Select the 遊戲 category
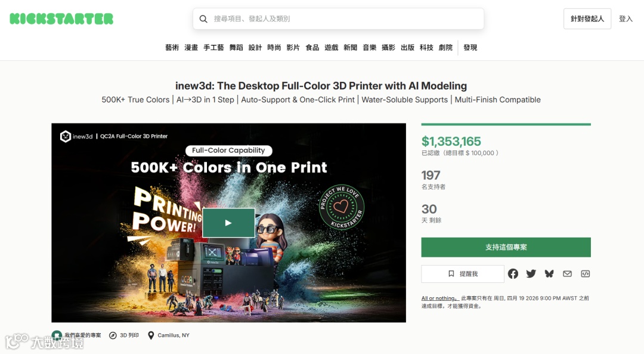The width and height of the screenshot is (644, 354). tap(331, 48)
